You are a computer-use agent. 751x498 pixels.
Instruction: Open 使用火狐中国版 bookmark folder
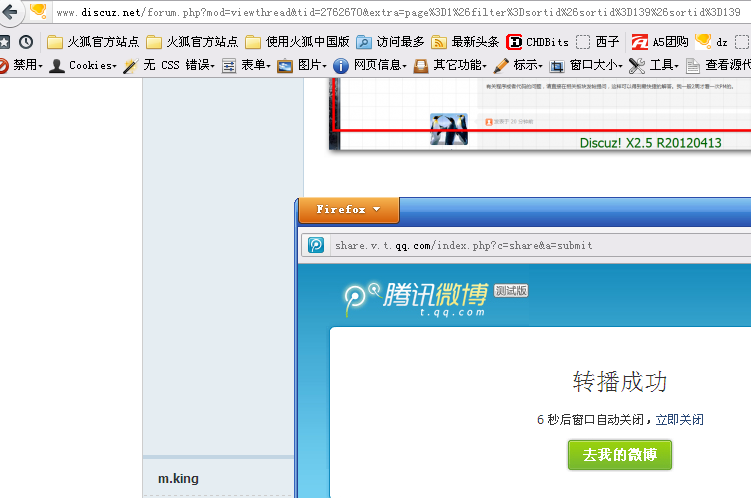(x=297, y=42)
